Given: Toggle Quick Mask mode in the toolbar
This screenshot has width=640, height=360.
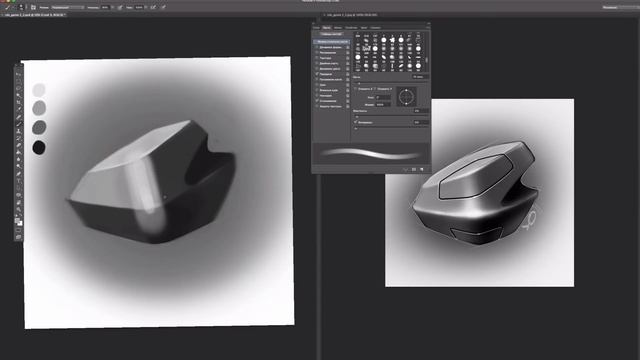Looking at the screenshot, I should click(x=18, y=231).
